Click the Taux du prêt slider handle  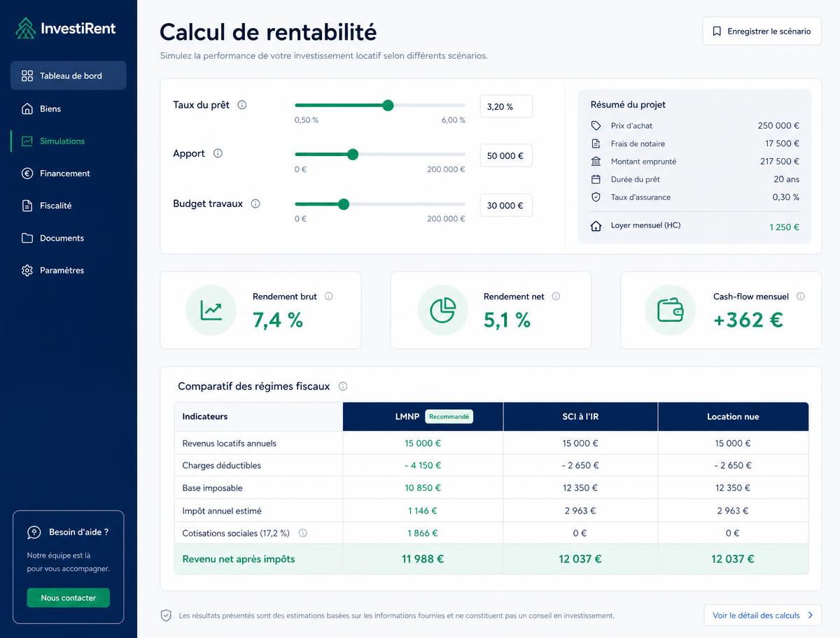[388, 105]
